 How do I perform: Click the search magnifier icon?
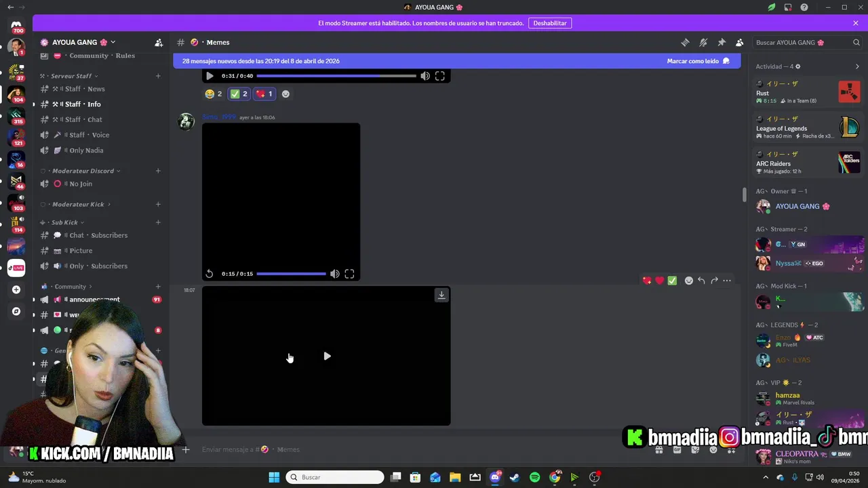tap(856, 42)
